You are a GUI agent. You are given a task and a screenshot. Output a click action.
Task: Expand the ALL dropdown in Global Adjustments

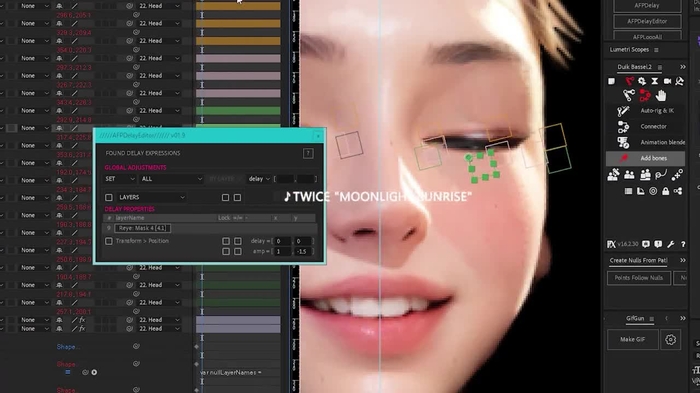[171, 179]
